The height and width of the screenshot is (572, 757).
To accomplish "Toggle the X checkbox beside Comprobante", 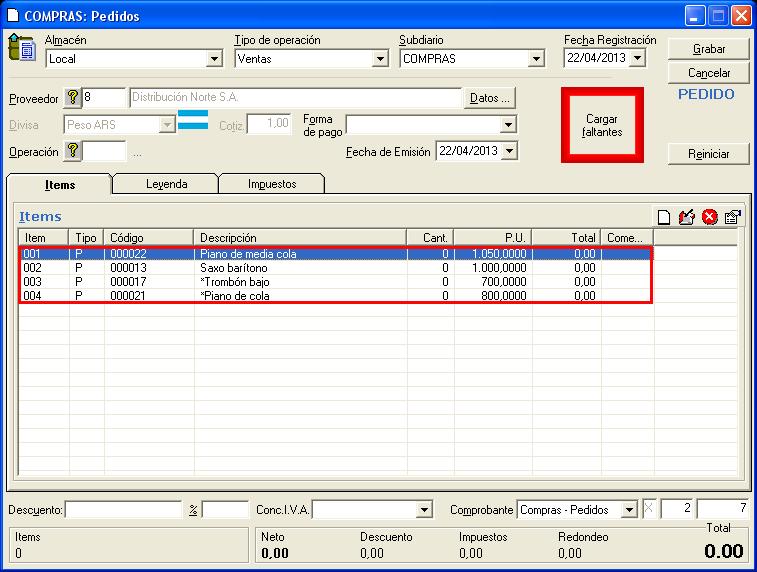I will coord(648,510).
